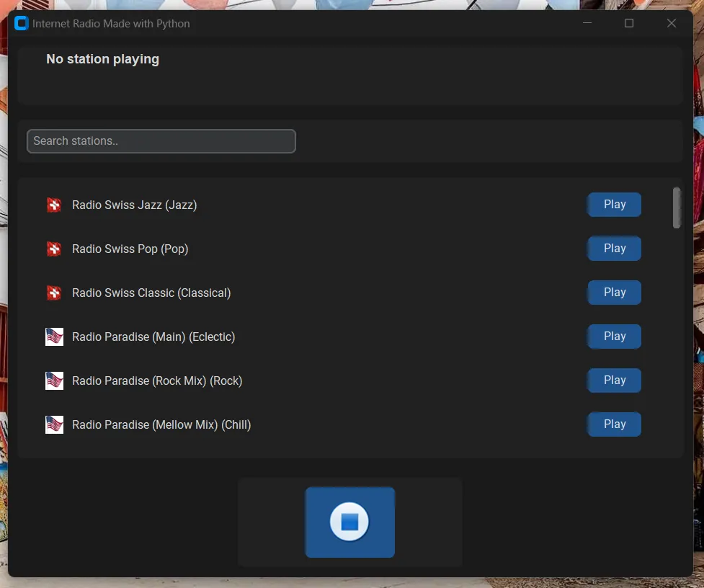
Task: Click the 'No station playing' status text
Action: [x=102, y=59]
